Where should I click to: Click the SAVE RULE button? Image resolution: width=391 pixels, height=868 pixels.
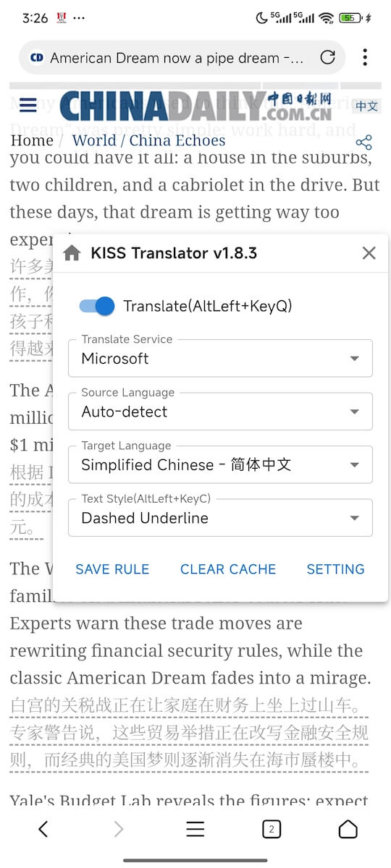point(112,569)
